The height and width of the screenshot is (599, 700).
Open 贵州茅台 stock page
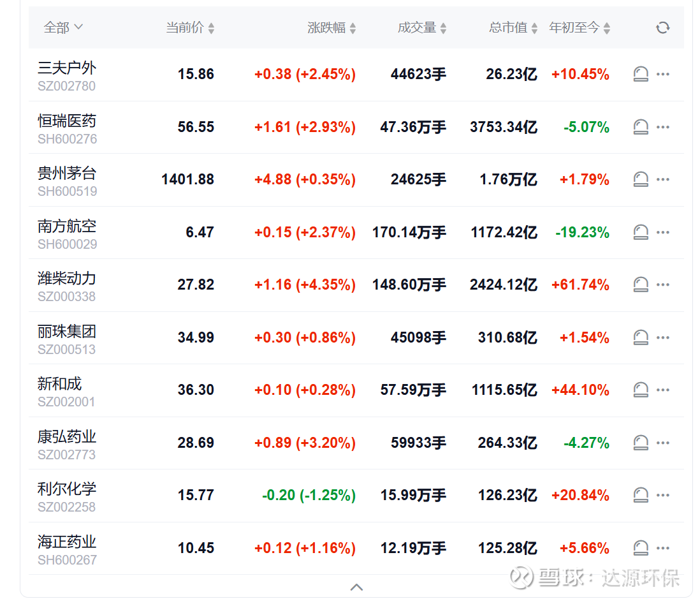pos(67,174)
